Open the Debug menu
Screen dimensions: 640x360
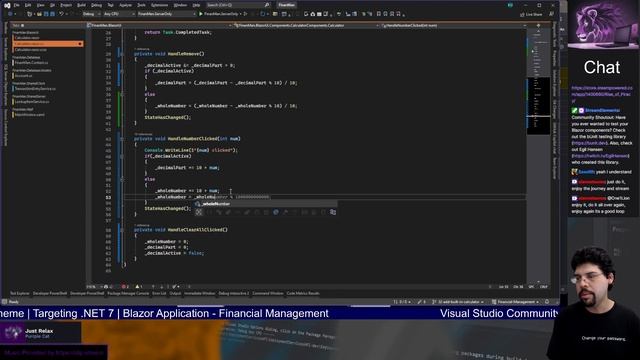(96, 5)
